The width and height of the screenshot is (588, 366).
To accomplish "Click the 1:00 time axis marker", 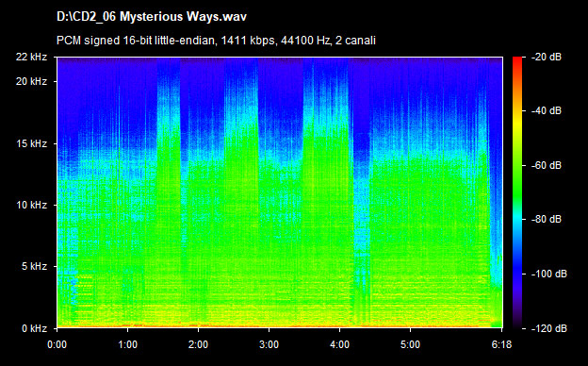I will coord(128,344).
